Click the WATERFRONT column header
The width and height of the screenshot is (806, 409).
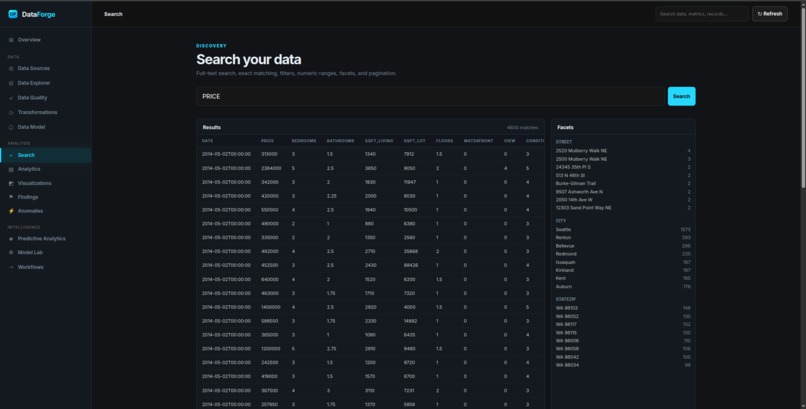click(478, 141)
